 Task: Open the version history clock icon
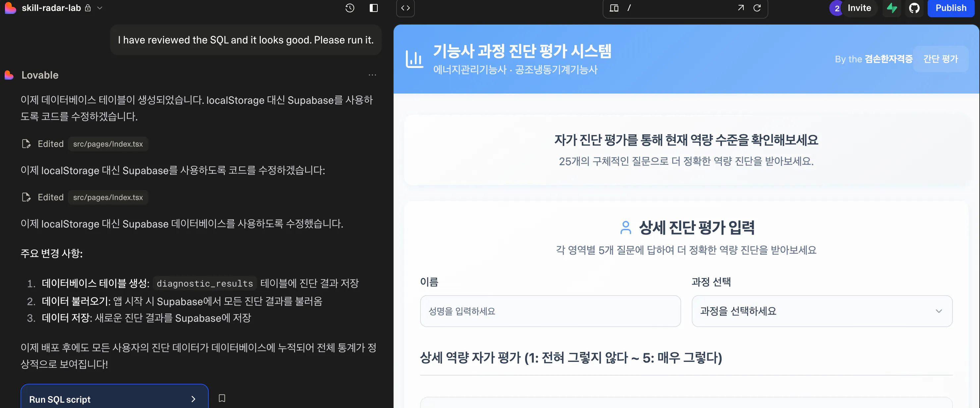[350, 8]
